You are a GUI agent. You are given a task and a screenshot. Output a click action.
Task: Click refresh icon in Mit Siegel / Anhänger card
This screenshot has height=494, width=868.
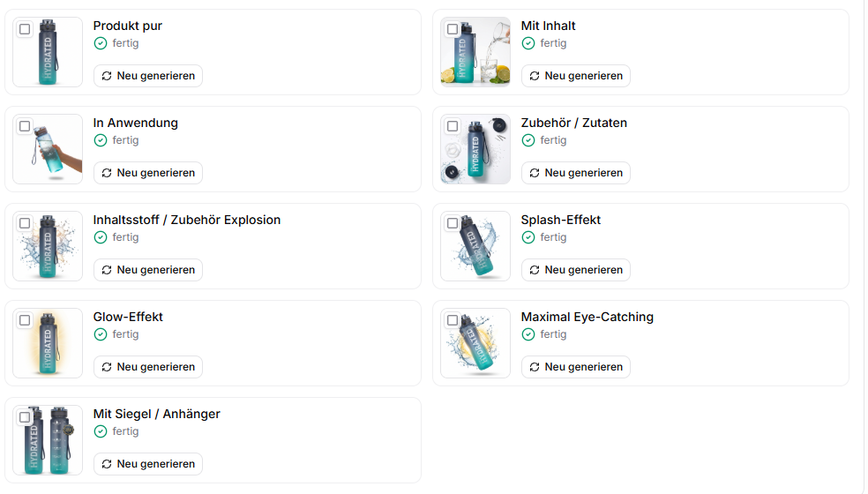tap(107, 464)
